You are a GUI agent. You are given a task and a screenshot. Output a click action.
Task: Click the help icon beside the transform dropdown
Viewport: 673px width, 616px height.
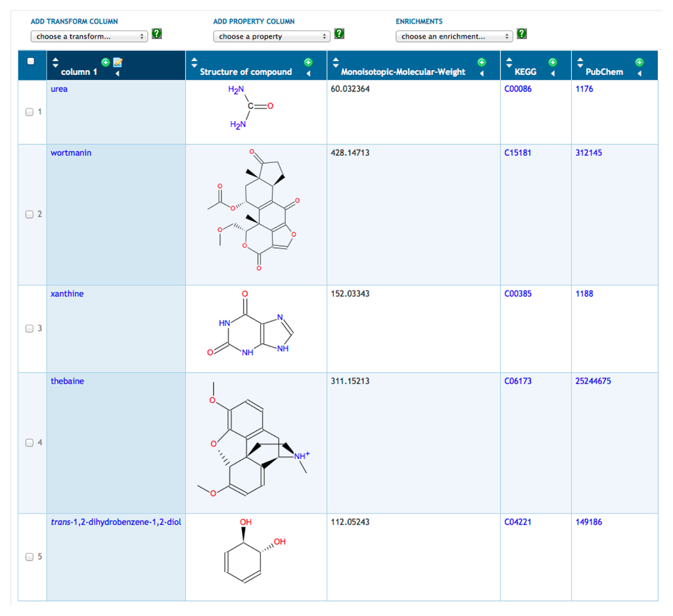157,34
